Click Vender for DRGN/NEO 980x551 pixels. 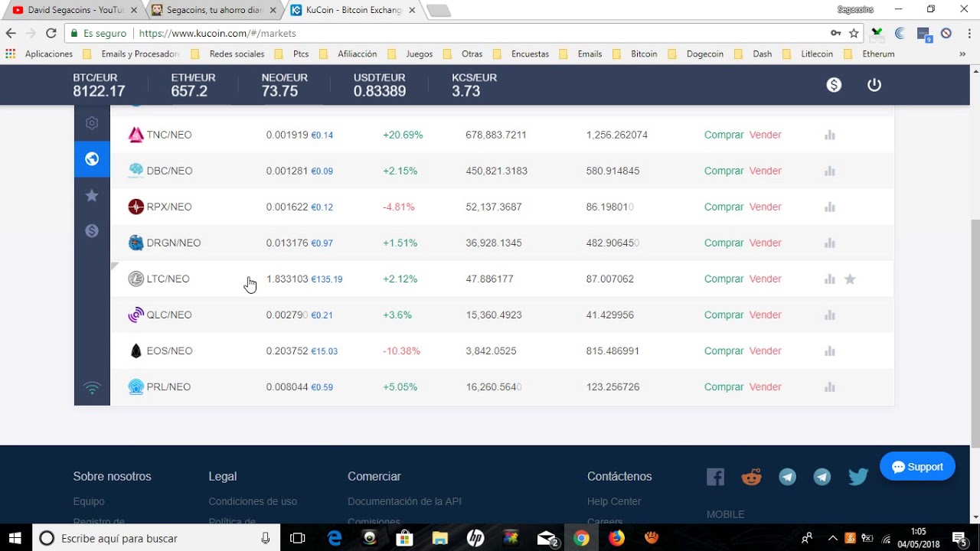(765, 243)
